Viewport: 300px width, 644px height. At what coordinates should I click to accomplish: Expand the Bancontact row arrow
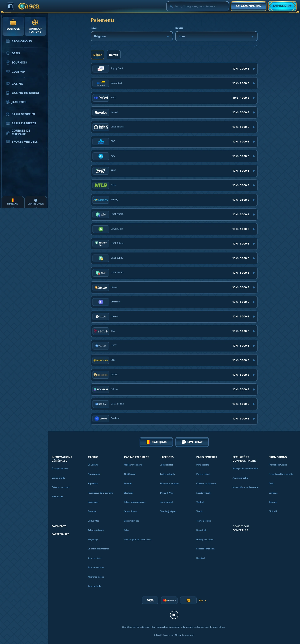254,83
